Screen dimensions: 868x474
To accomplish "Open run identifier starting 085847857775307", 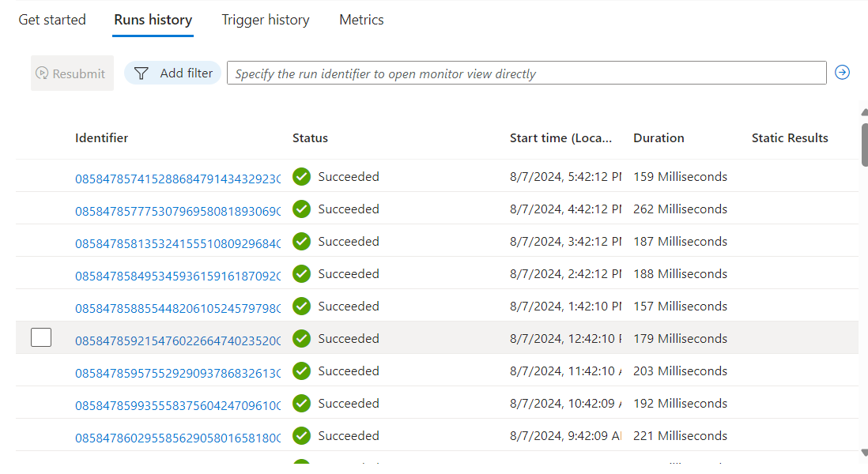I will (178, 211).
